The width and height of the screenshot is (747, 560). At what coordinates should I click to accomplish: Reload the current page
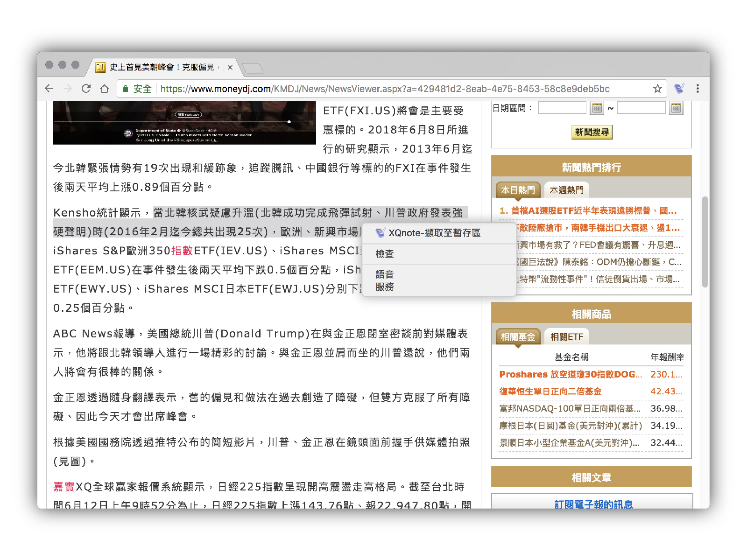86,89
